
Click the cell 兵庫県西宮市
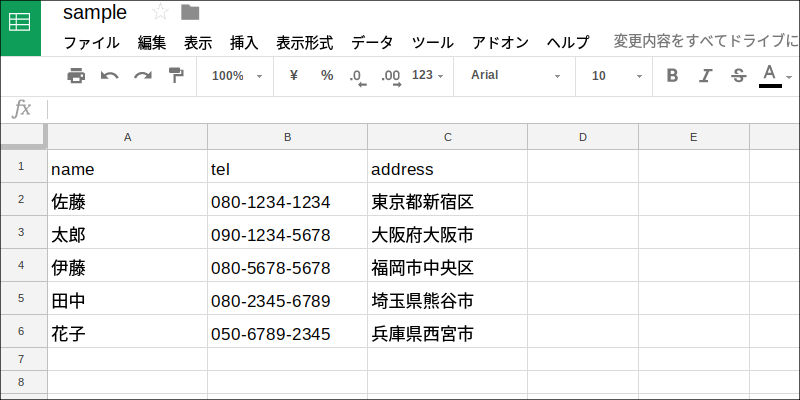pos(447,331)
